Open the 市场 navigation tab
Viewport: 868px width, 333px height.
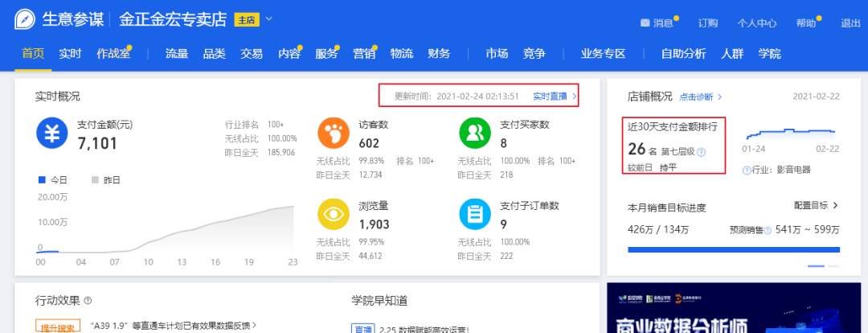click(x=497, y=54)
